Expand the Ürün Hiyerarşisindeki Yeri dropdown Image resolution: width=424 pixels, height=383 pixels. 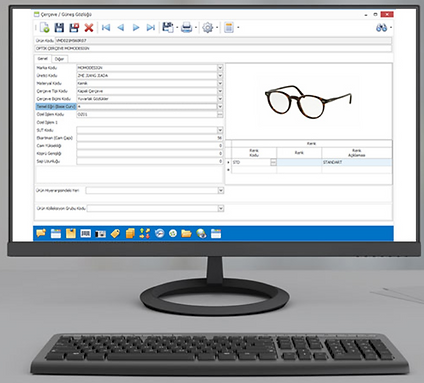point(221,190)
